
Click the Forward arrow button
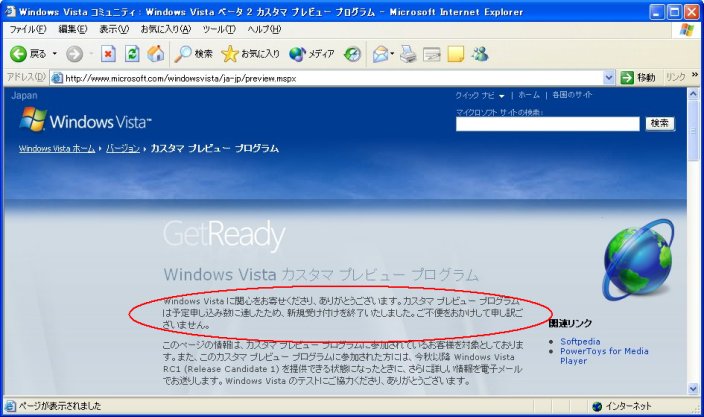[x=75, y=54]
